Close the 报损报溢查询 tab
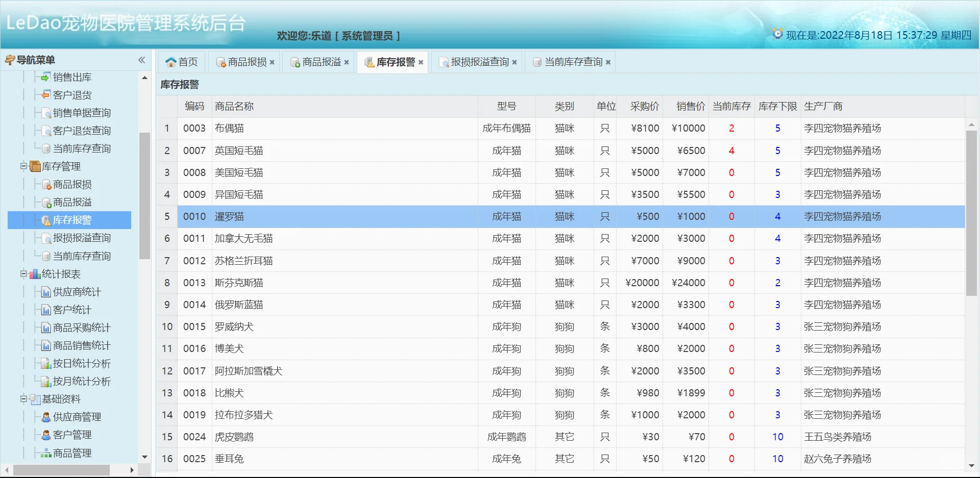980x478 pixels. (515, 62)
